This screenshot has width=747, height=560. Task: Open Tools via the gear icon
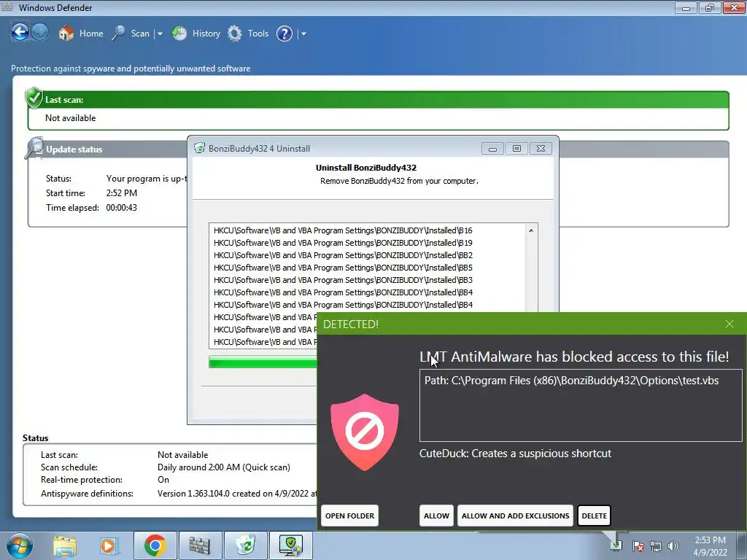pos(234,34)
